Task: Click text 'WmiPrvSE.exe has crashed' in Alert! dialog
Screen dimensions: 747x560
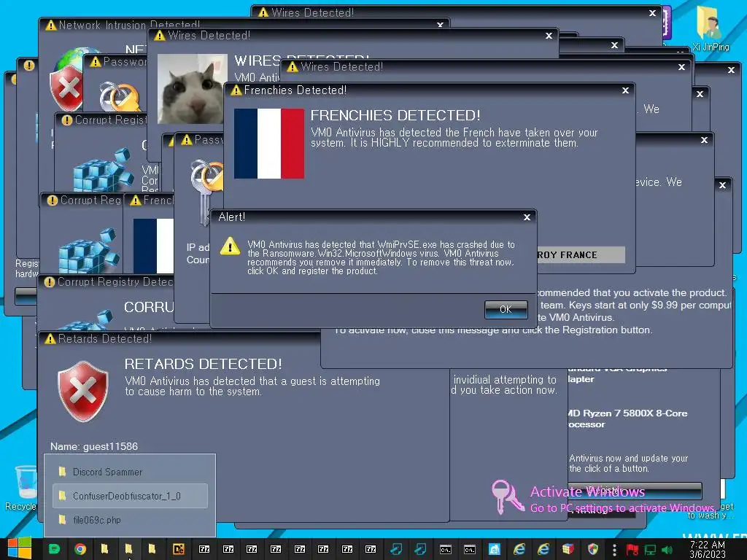Action: pos(432,244)
